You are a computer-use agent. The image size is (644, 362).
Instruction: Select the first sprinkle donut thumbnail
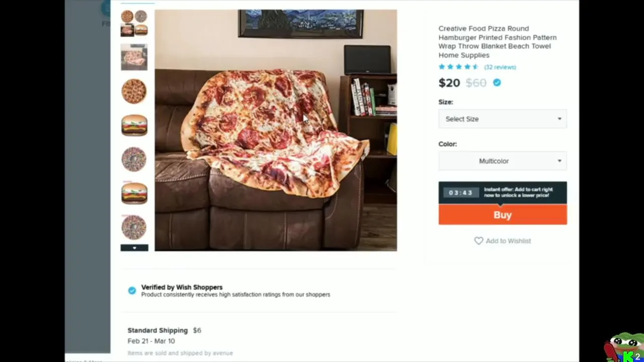pyautogui.click(x=134, y=159)
